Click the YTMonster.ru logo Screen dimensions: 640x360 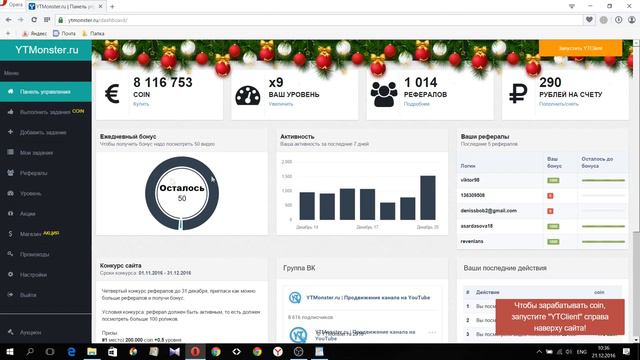[x=47, y=50]
